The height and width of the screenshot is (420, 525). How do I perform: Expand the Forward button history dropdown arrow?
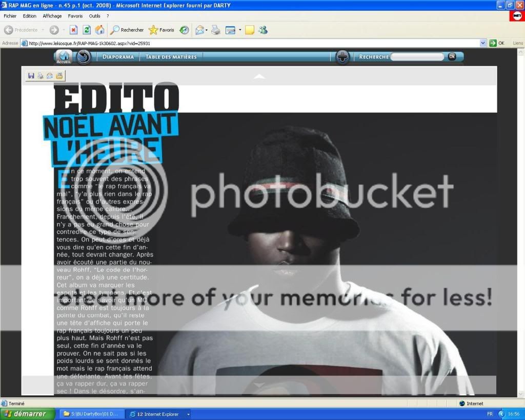64,30
